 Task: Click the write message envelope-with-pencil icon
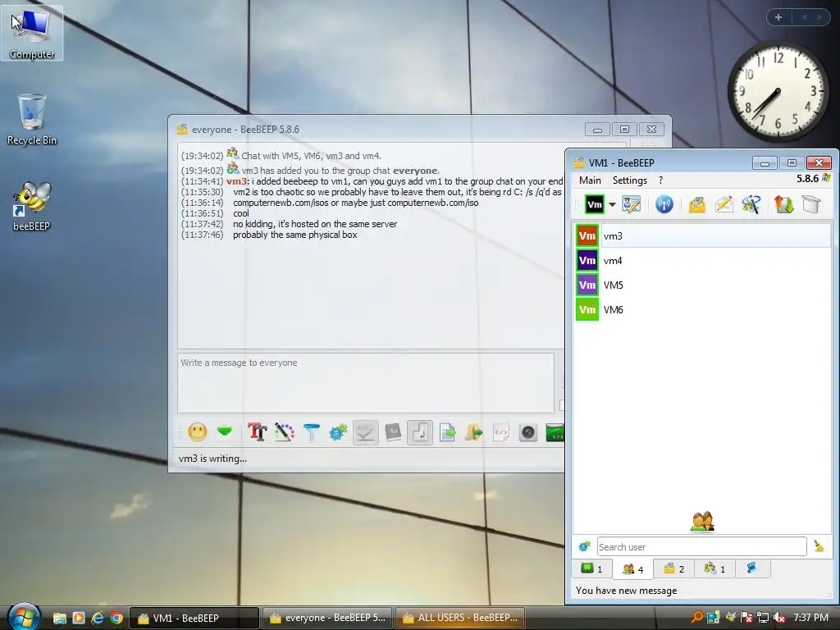(x=724, y=204)
